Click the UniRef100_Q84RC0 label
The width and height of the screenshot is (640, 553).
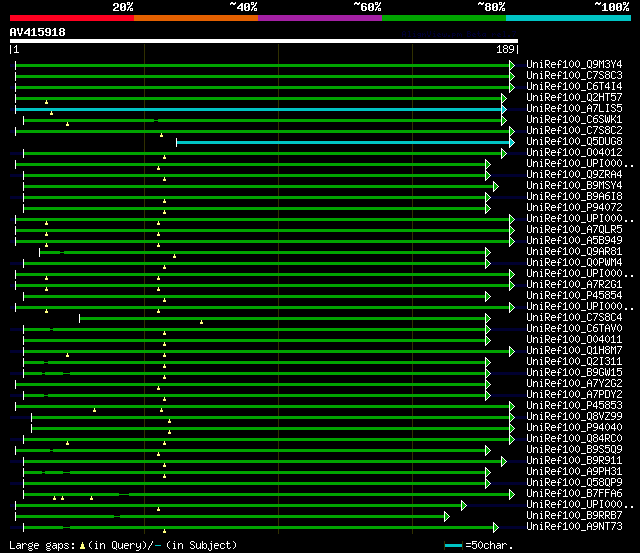click(574, 439)
